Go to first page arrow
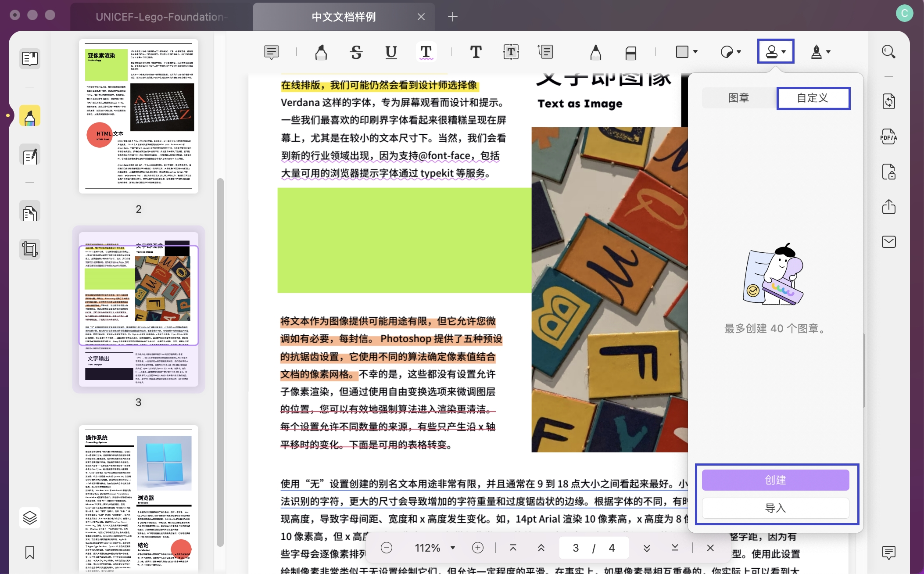This screenshot has height=574, width=924. pyautogui.click(x=513, y=548)
